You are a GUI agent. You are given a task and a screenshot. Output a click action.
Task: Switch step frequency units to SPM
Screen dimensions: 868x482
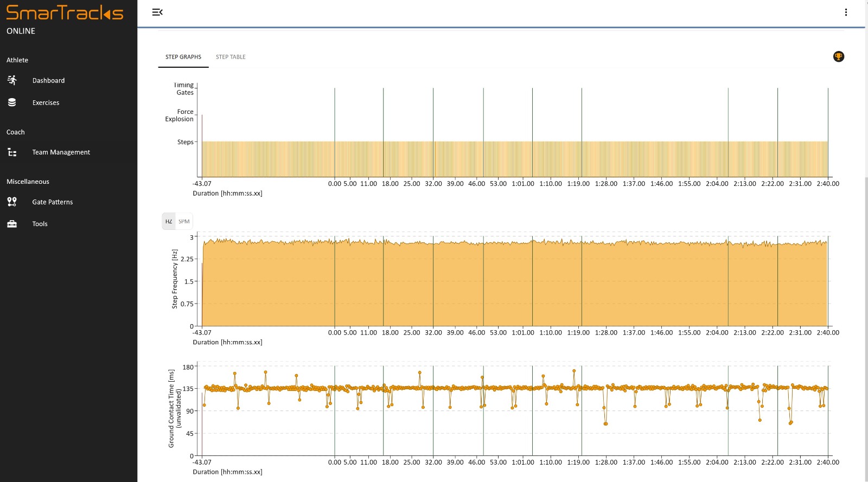pos(184,221)
